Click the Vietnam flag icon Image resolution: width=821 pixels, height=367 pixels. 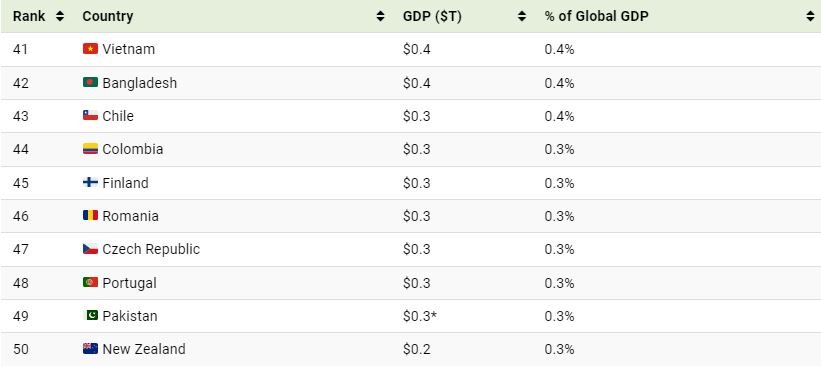(x=90, y=49)
